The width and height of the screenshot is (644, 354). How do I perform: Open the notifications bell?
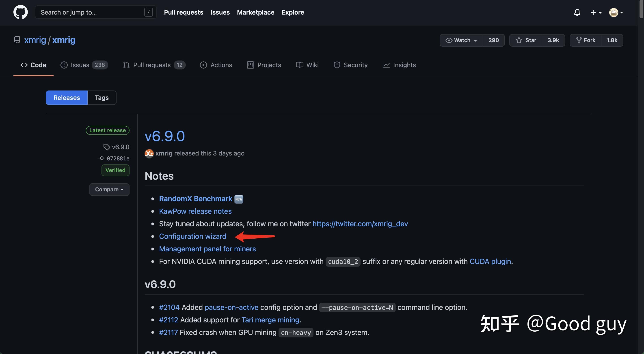click(x=577, y=12)
